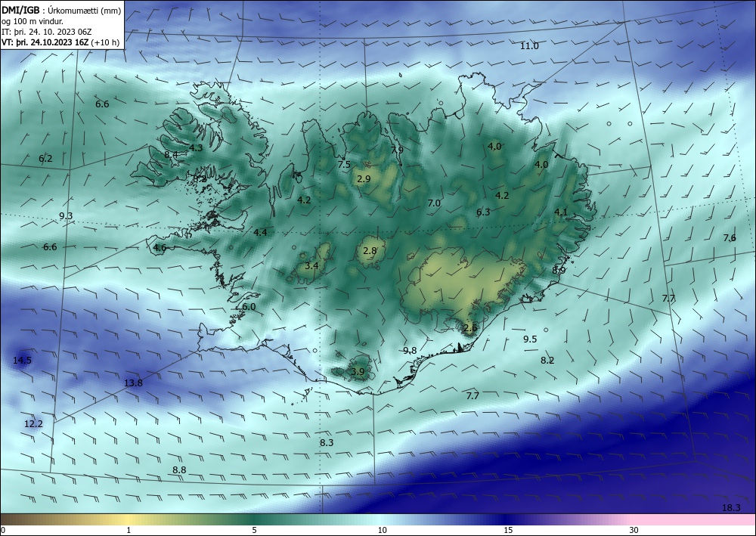Select the 6.0 value in the southwest
This screenshot has height=536, width=756.
pyautogui.click(x=249, y=307)
